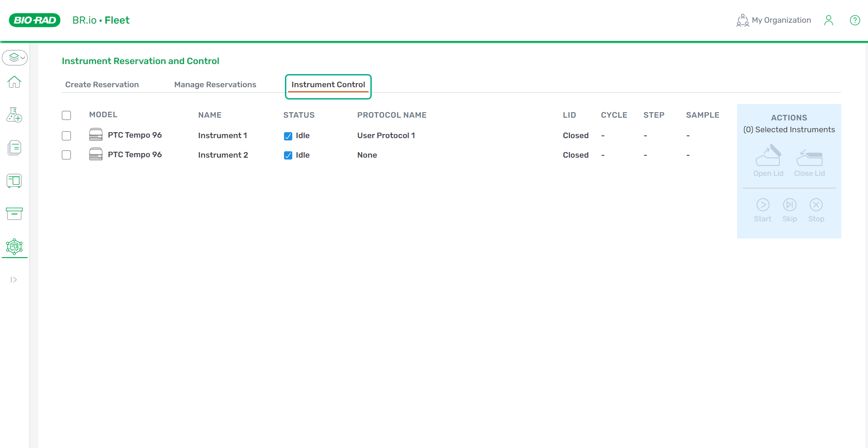Expand the sidebar with the arrow toggle
The width and height of the screenshot is (868, 448).
tap(14, 280)
